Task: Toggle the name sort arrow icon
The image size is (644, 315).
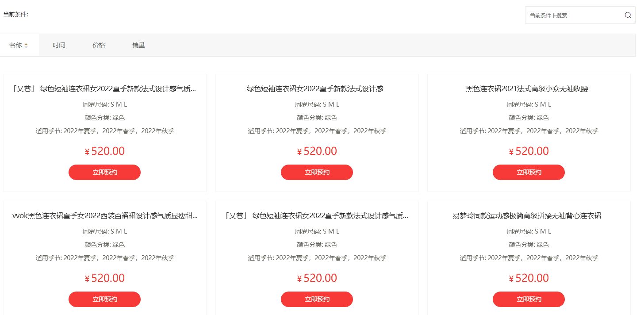Action: tap(26, 45)
